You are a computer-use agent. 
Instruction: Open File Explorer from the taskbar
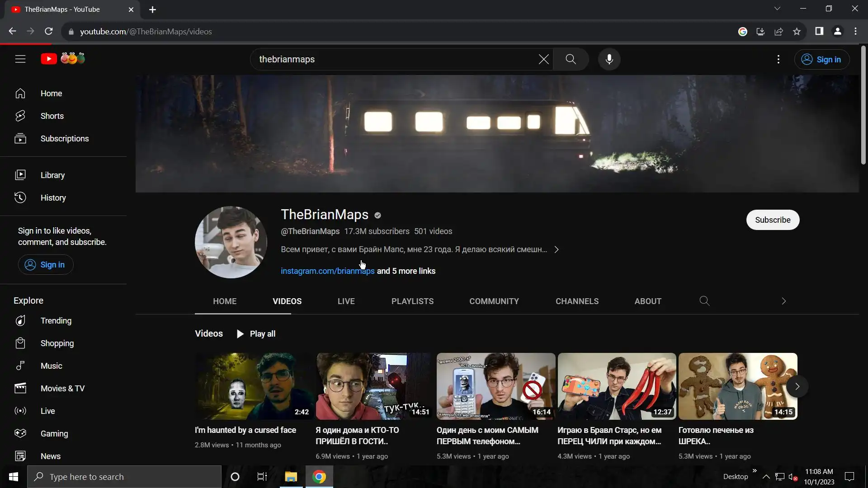click(291, 477)
